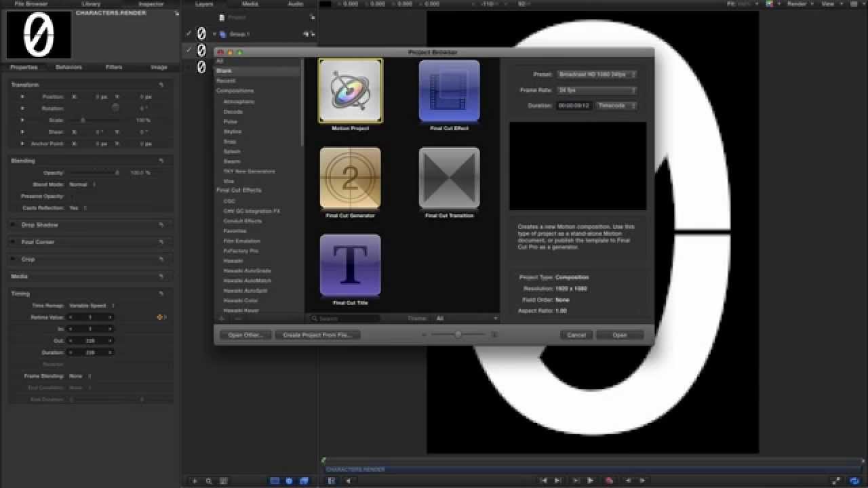Click the search magnifier icon below Layers list
Image resolution: width=868 pixels, height=488 pixels.
(x=209, y=481)
